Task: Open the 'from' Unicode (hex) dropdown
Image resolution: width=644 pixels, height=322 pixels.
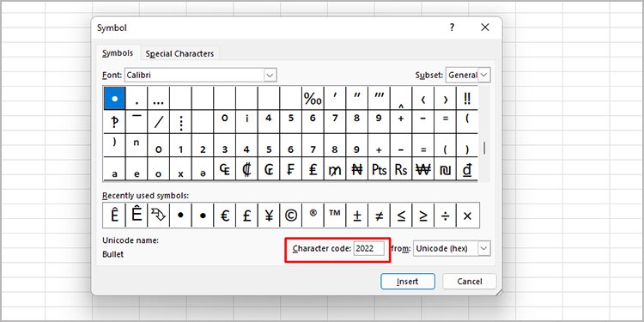Action: (484, 248)
